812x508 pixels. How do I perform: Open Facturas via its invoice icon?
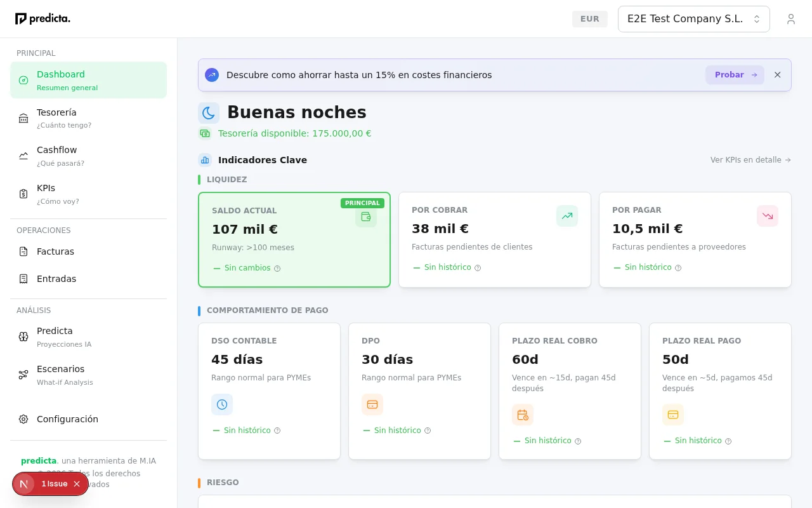[x=23, y=251]
